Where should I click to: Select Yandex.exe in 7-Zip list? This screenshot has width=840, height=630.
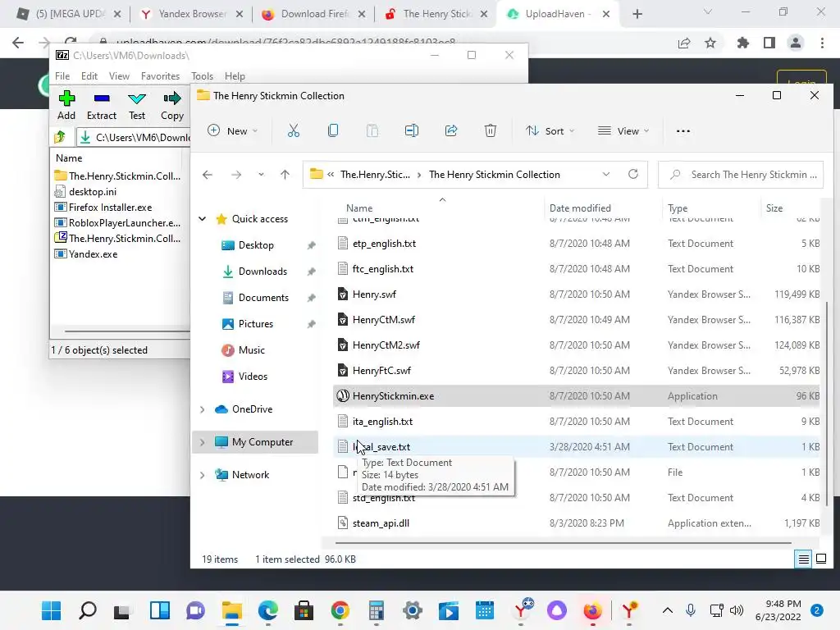click(93, 254)
